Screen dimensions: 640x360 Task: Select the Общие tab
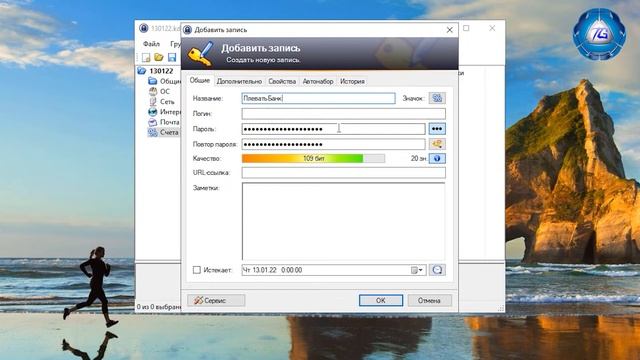tap(200, 80)
